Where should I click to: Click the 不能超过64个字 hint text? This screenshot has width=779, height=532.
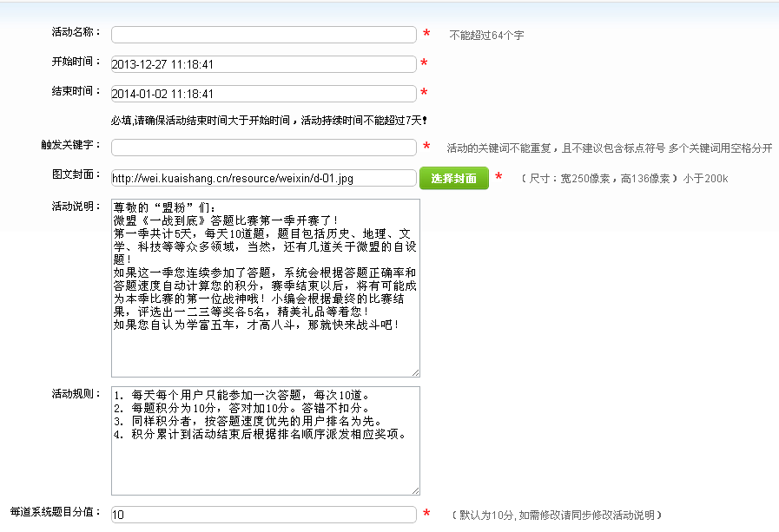click(x=486, y=36)
